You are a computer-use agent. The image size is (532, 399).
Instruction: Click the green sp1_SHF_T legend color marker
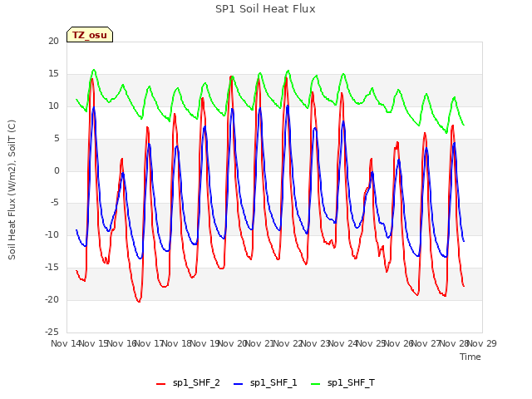pos(316,384)
